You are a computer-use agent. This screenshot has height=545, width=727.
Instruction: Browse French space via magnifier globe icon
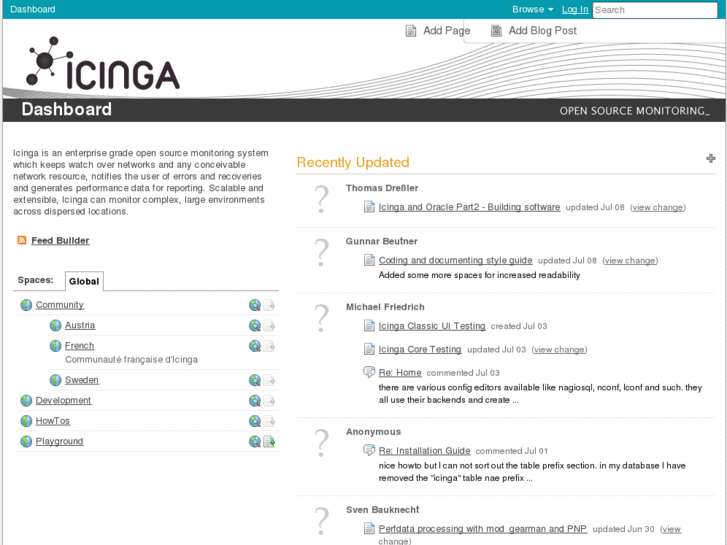pos(255,346)
